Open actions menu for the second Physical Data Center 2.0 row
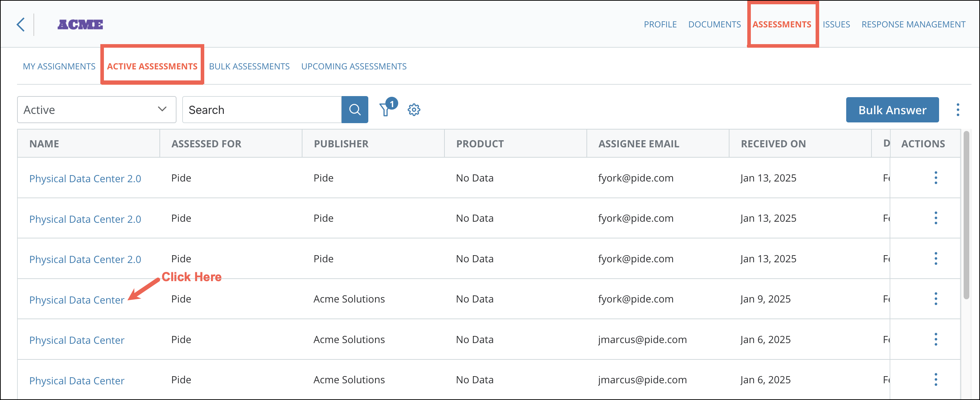 [x=936, y=218]
